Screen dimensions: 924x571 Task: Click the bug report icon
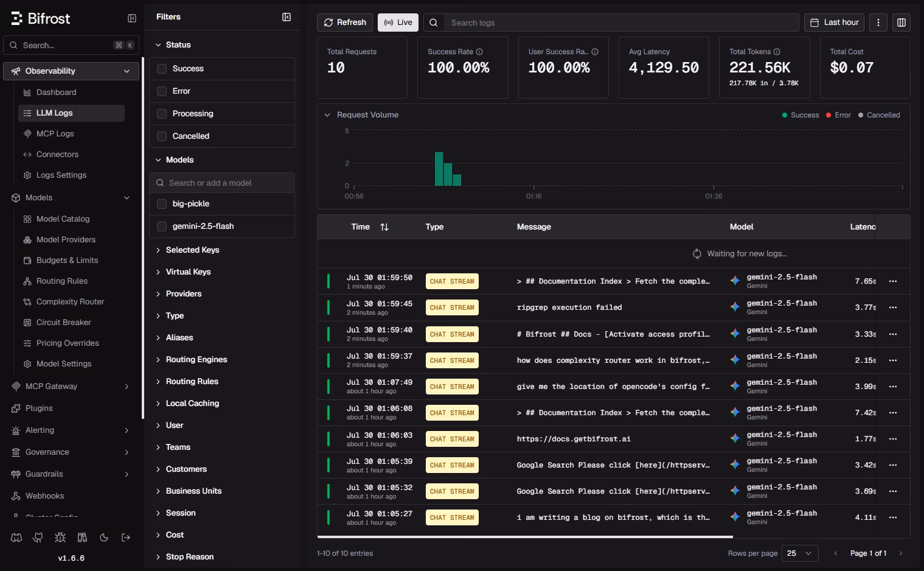(60, 538)
